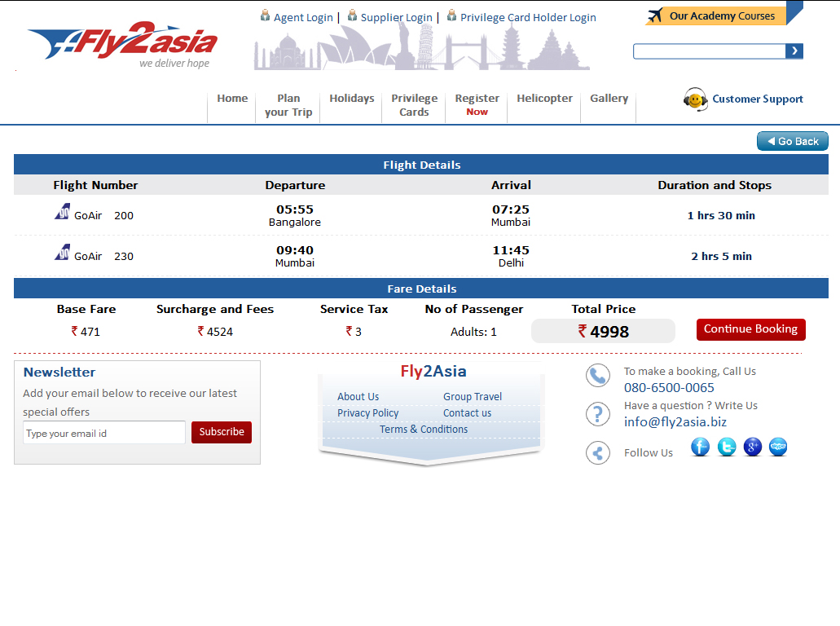Open the Gallery menu item
This screenshot has width=840, height=626.
coord(609,99)
